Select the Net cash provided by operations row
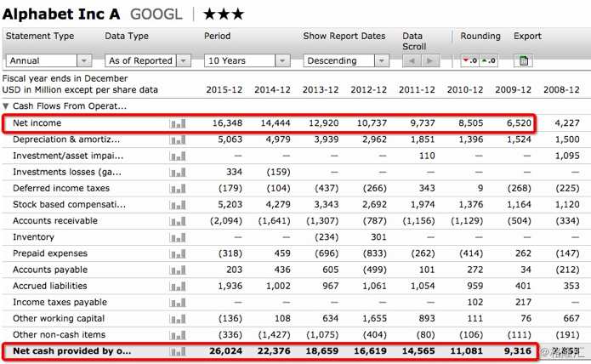Image resolution: width=591 pixels, height=364 pixels. click(269, 351)
